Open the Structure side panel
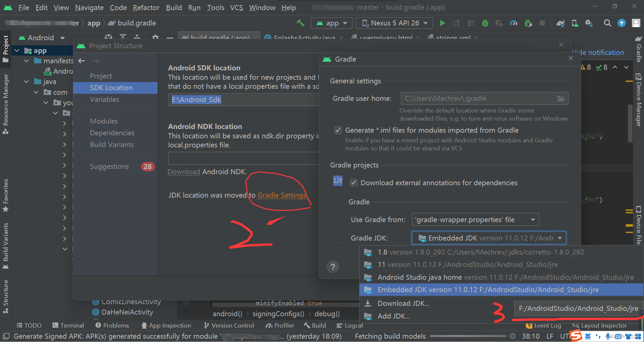 tap(5, 296)
